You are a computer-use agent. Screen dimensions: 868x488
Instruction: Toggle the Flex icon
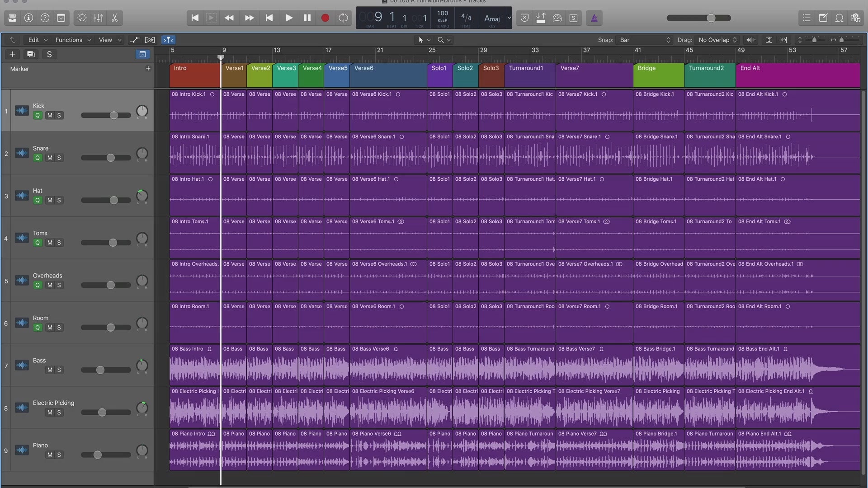pyautogui.click(x=150, y=40)
